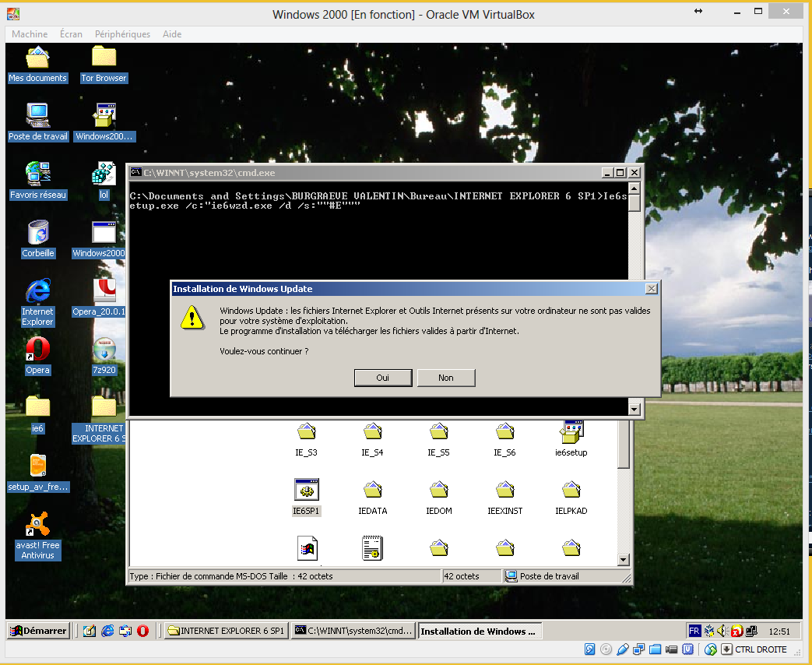This screenshot has height=665, width=812.
Task: Click cmd window scrollbar down arrow
Action: click(x=634, y=409)
